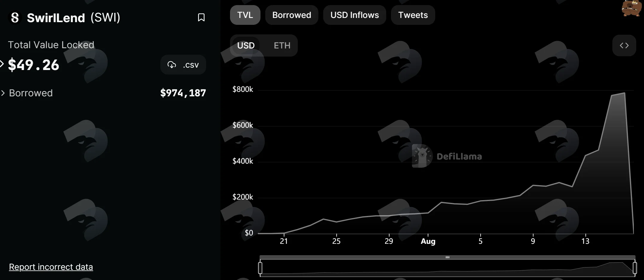The image size is (644, 280).
Task: Switch chart denomination to USD
Action: coord(246,45)
